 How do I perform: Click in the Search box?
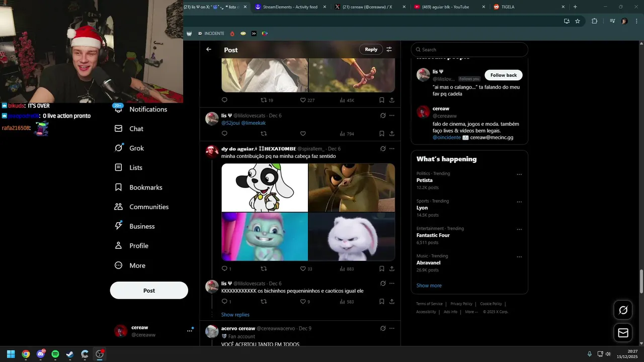click(469, 50)
